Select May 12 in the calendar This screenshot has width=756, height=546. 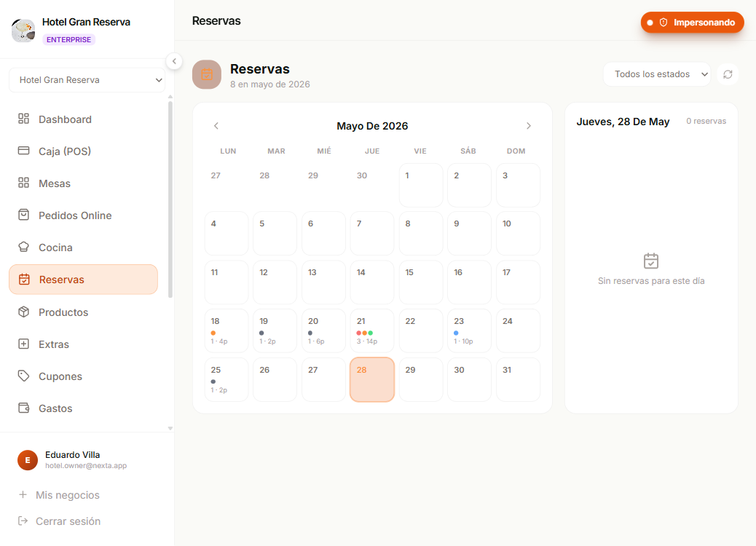tap(275, 282)
